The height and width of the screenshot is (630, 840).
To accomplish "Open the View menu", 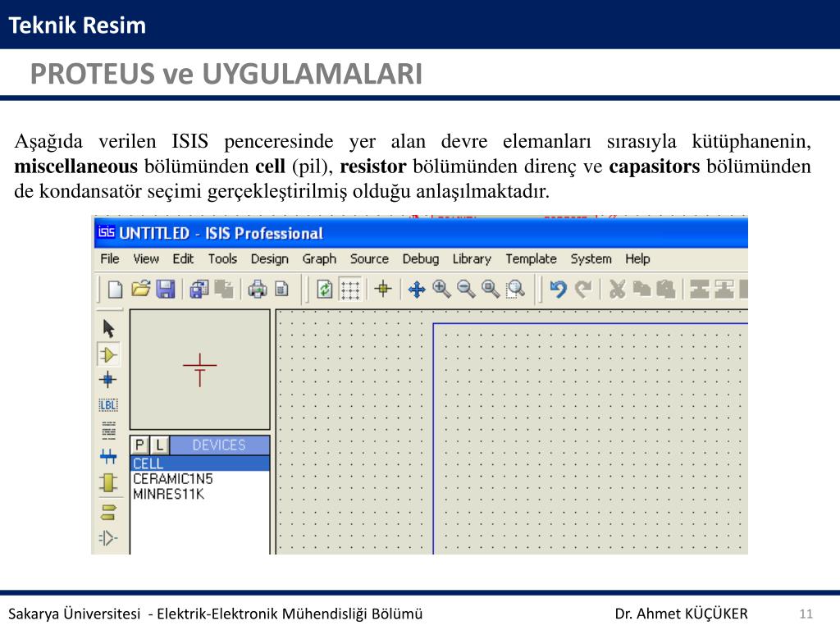I will 146,258.
